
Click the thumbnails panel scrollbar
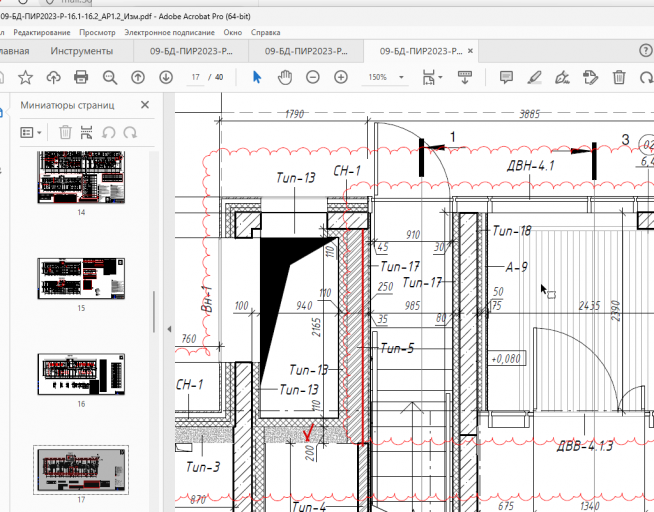[x=154, y=311]
